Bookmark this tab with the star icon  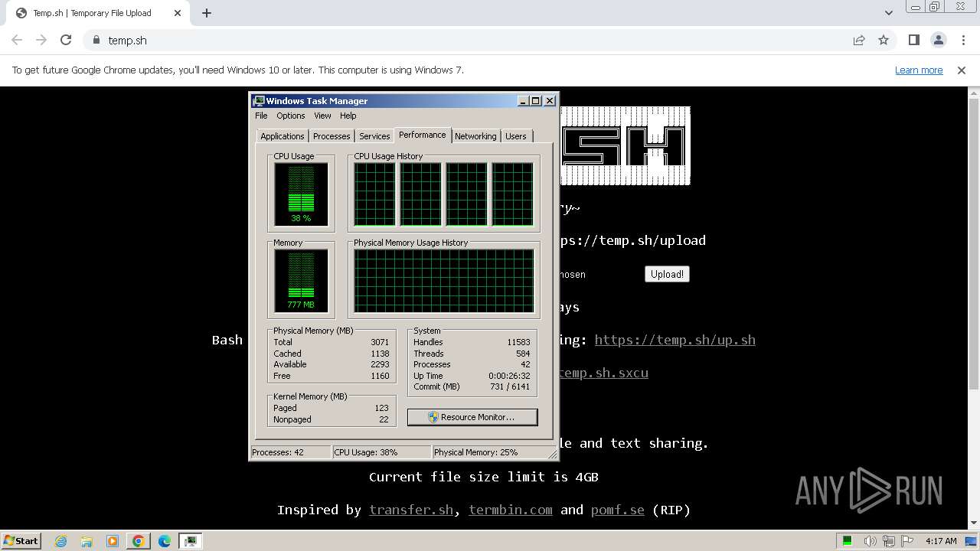pos(884,40)
